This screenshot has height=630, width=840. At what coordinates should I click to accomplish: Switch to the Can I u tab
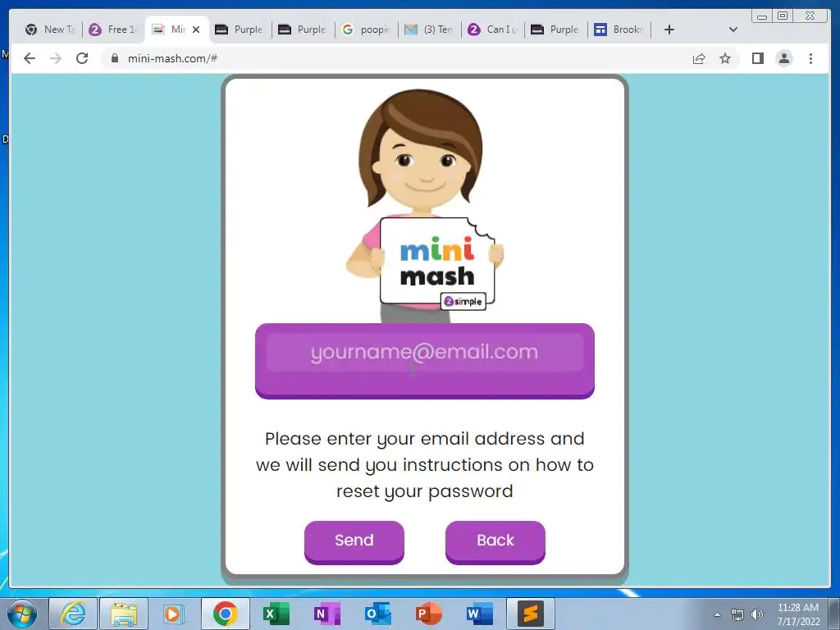coord(492,30)
